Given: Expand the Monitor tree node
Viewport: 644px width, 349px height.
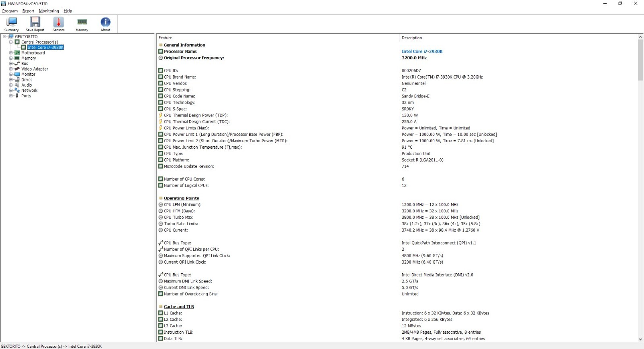Looking at the screenshot, I should point(11,74).
